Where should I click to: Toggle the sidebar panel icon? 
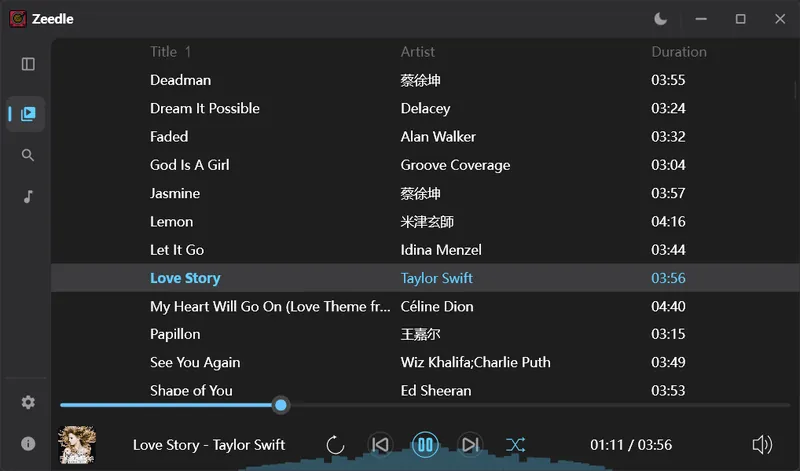pos(28,64)
